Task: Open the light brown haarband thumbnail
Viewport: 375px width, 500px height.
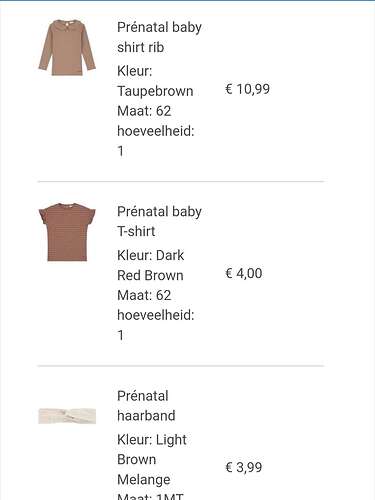Action: tap(67, 416)
